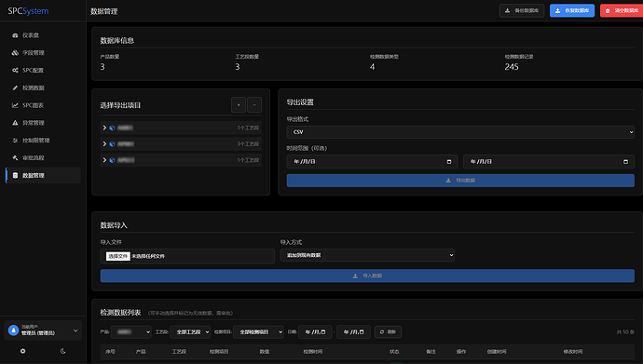This screenshot has height=364, width=643.
Task: Open the 产品 filter dropdown
Action: coord(131,332)
